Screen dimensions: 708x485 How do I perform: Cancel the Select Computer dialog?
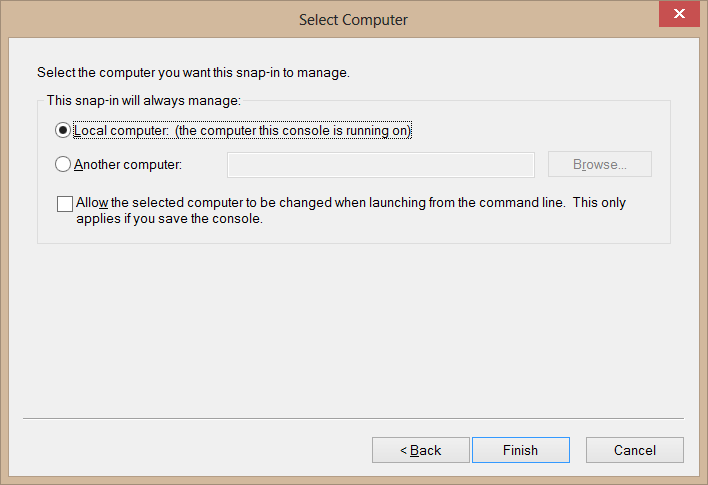click(634, 450)
